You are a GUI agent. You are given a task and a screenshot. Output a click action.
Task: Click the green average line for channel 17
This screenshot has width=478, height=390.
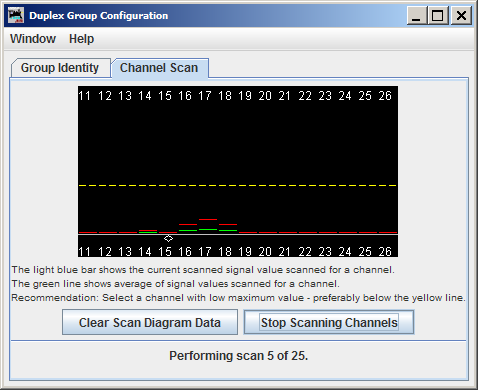(x=208, y=229)
